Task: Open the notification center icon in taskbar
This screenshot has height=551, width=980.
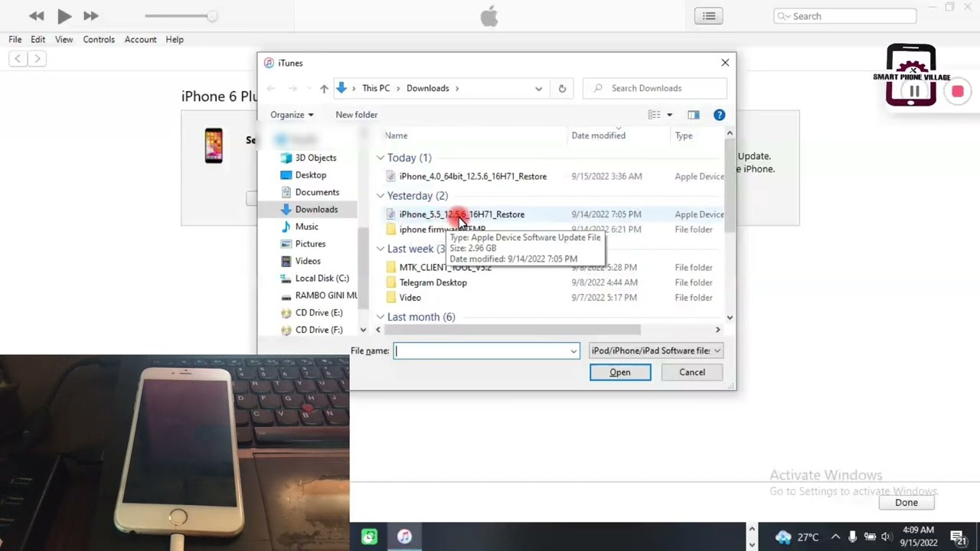Action: click(x=957, y=537)
